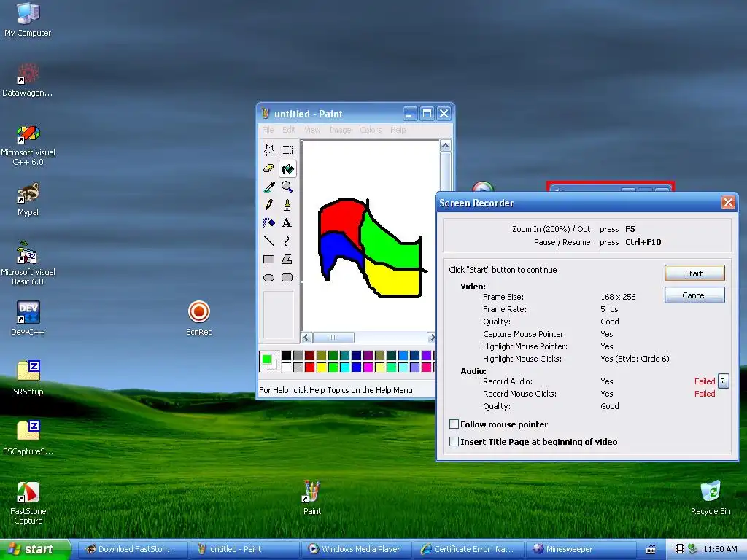The height and width of the screenshot is (560, 747).
Task: Click the keyboard icon left of the system tray
Action: click(x=651, y=550)
